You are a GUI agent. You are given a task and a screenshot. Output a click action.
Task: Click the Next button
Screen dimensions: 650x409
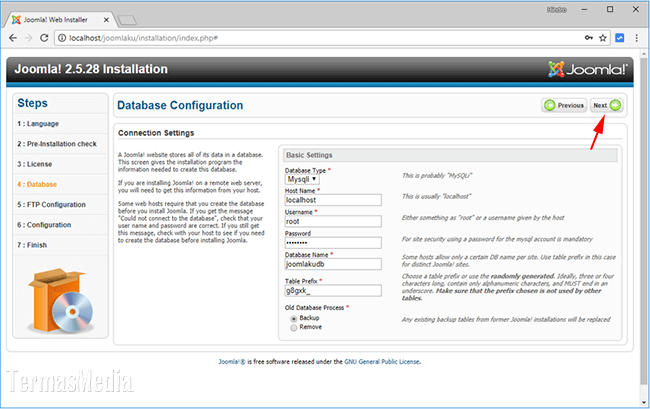click(606, 105)
